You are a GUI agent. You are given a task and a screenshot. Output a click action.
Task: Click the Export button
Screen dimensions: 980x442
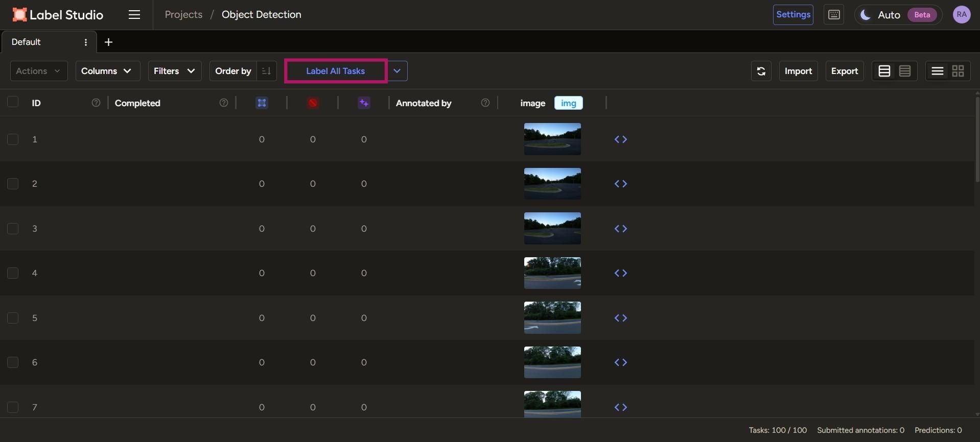[x=845, y=71]
